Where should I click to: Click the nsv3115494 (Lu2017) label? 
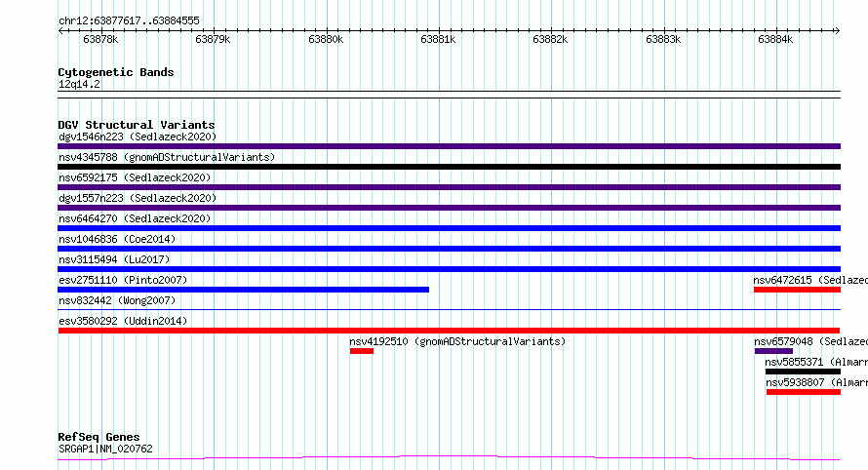(x=114, y=259)
